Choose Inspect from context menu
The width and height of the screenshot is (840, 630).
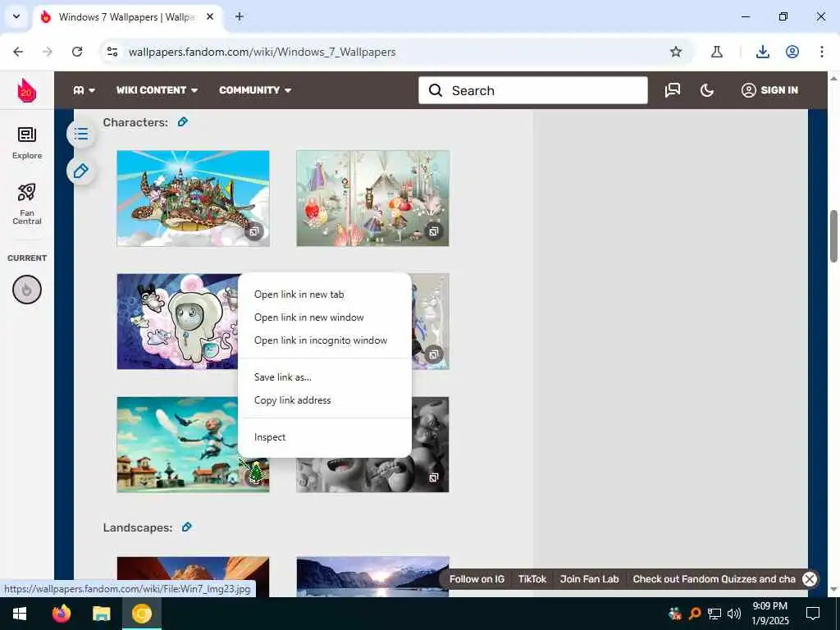(325, 437)
